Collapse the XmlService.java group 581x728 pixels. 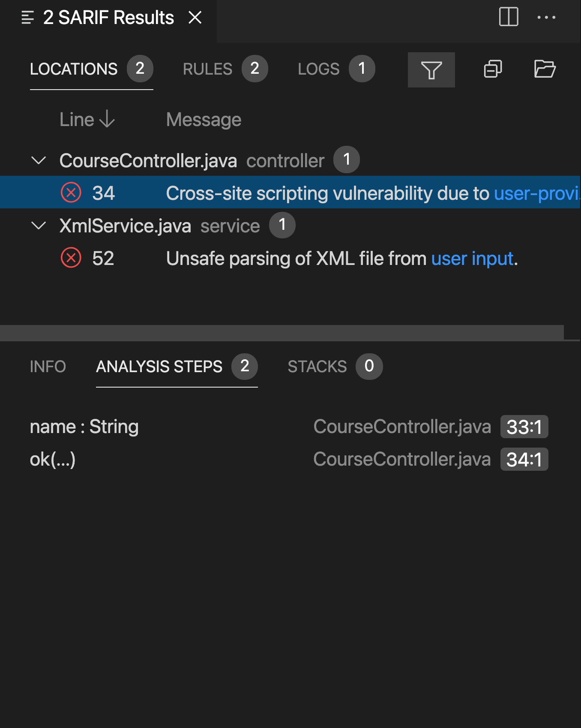[39, 225]
